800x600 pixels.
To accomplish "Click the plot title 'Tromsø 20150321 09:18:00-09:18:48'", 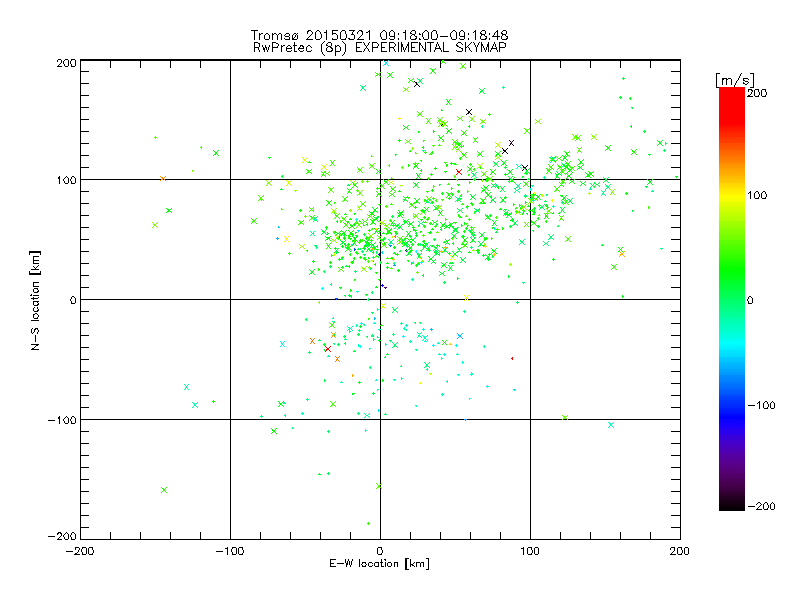I will [379, 35].
